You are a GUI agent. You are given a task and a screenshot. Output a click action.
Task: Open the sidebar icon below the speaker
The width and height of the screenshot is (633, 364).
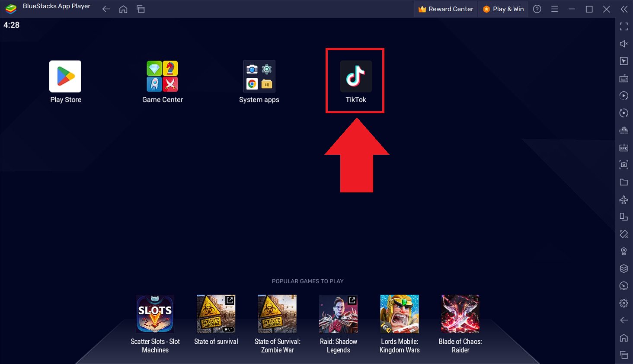point(623,61)
